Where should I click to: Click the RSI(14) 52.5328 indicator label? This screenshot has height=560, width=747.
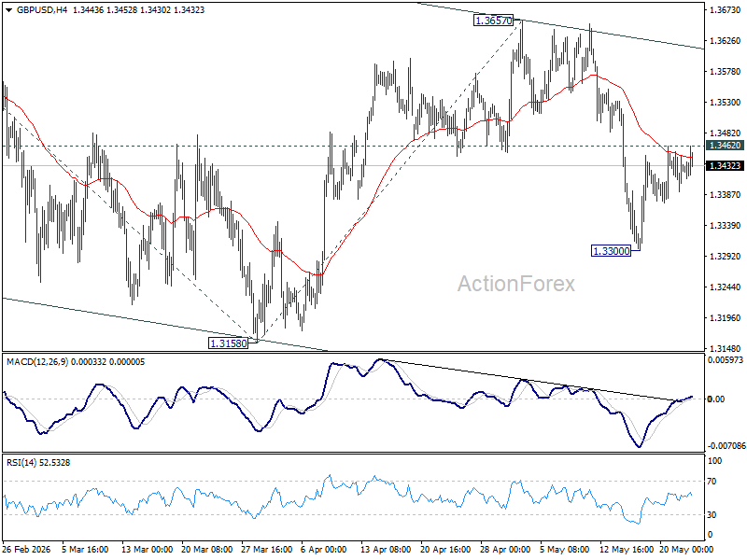38,463
